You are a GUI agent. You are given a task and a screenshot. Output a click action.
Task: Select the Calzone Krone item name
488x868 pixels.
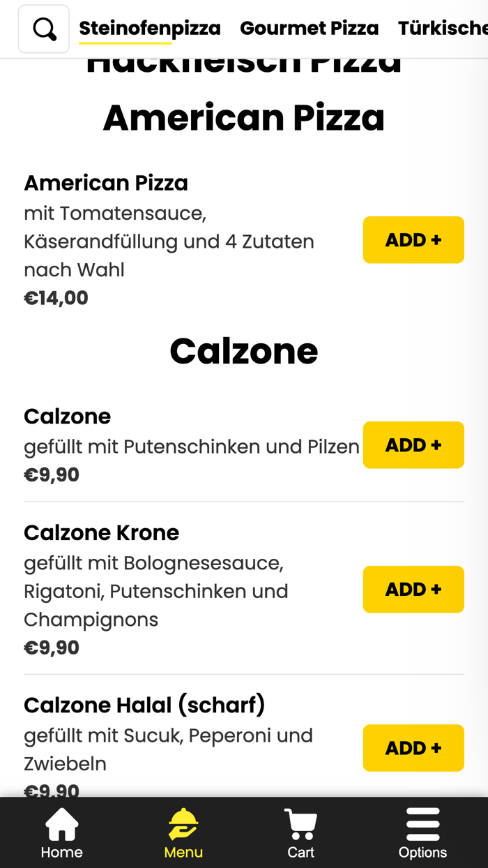tap(101, 532)
